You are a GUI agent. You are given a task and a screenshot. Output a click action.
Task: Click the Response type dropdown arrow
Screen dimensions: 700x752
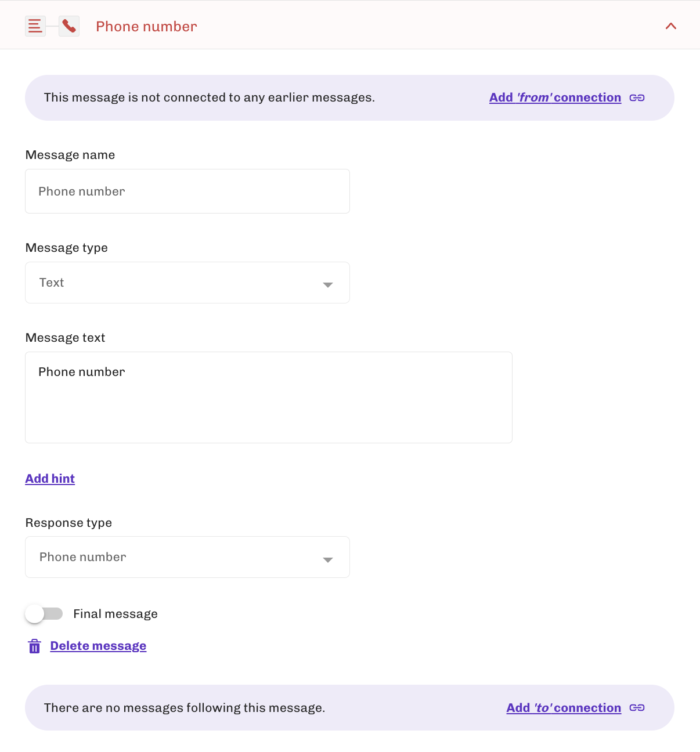click(328, 560)
